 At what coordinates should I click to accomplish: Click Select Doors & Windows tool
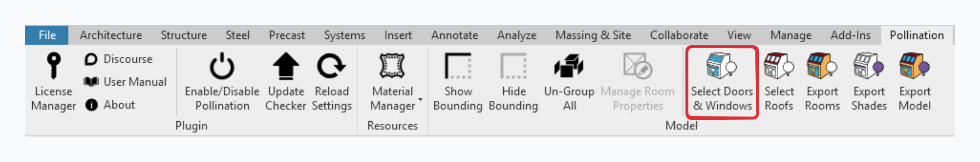click(x=722, y=66)
